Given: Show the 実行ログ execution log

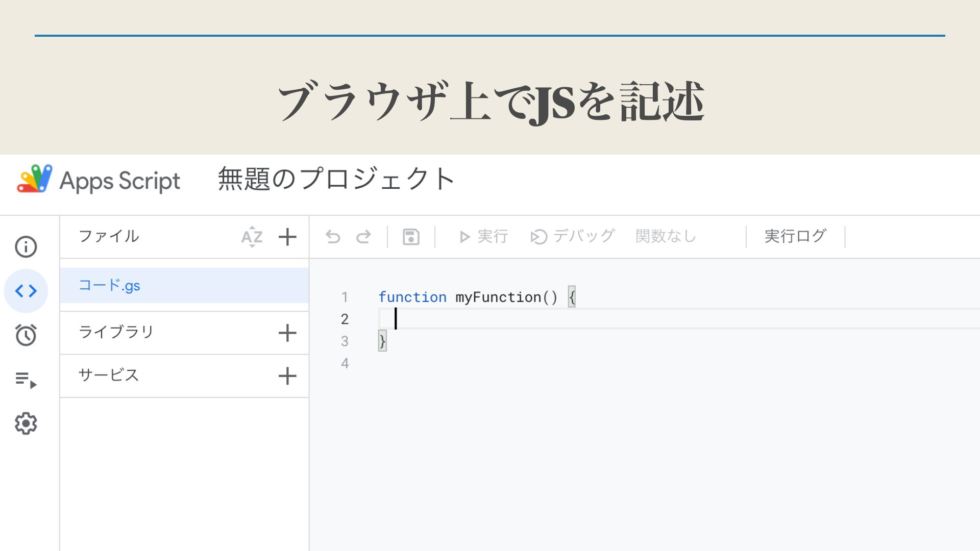Looking at the screenshot, I should pyautogui.click(x=795, y=236).
